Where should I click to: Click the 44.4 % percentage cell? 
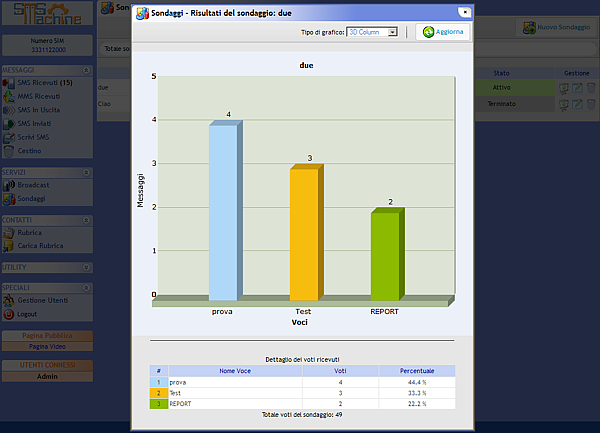click(417, 382)
